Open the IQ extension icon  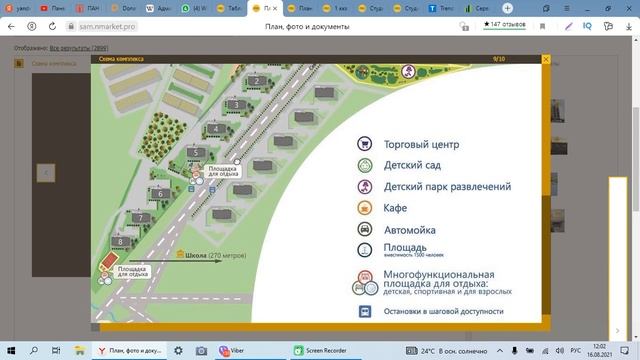[587, 26]
